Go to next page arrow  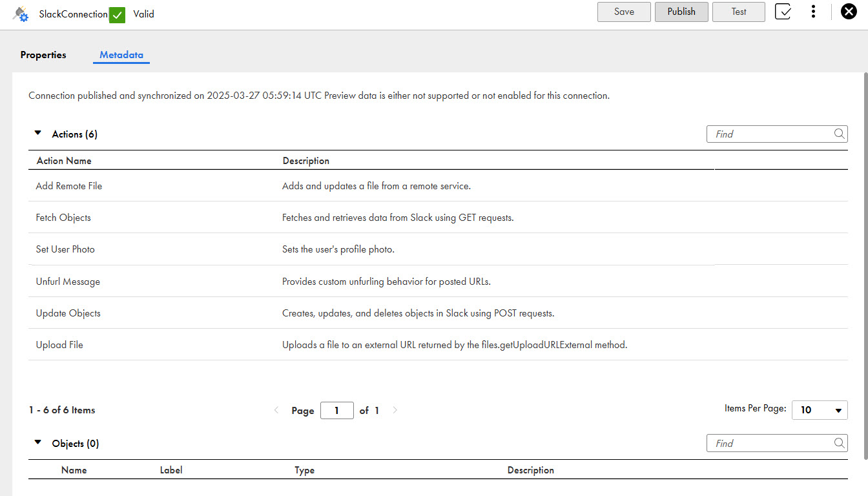(x=395, y=410)
